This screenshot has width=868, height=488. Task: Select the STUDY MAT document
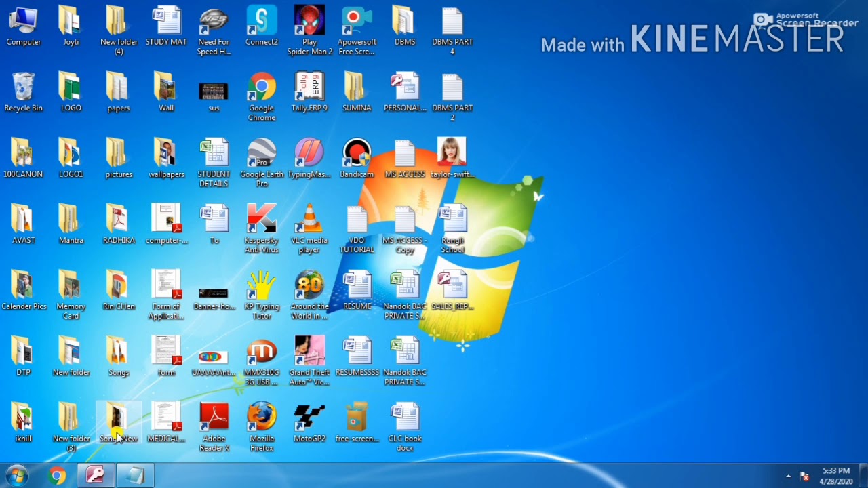166,27
